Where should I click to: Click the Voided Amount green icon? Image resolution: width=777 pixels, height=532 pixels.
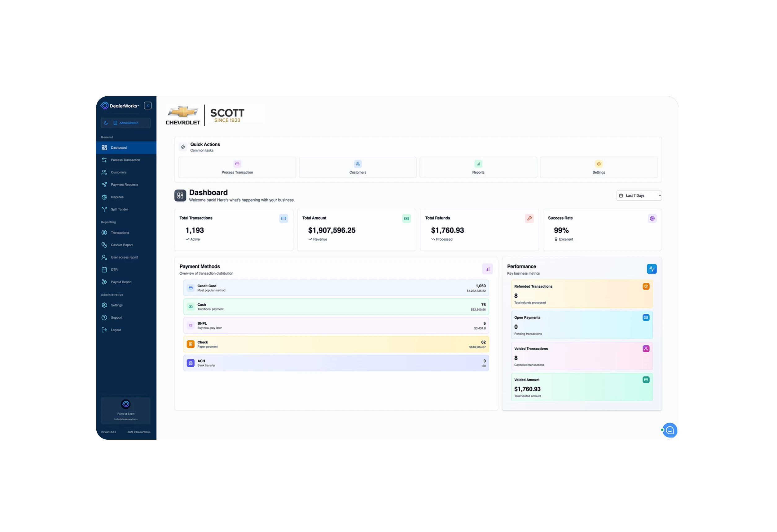coord(646,380)
